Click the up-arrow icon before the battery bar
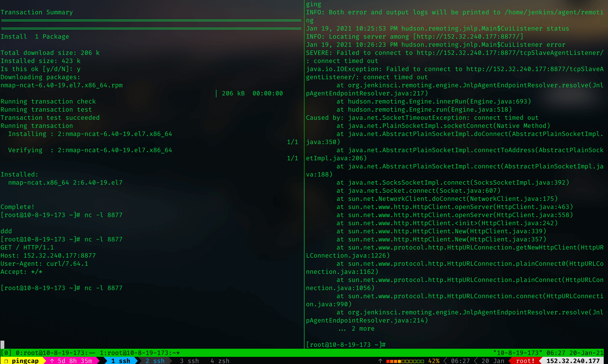Image resolution: width=608 pixels, height=364 pixels. tap(380, 361)
